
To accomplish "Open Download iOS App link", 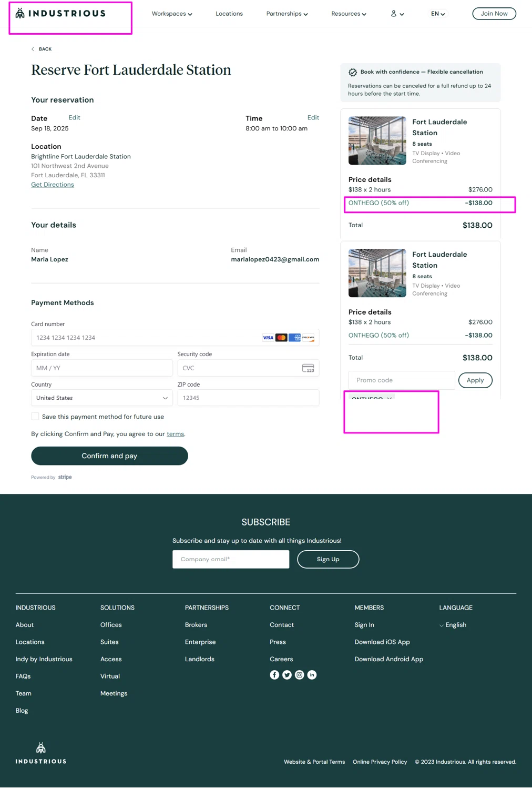I will 382,642.
